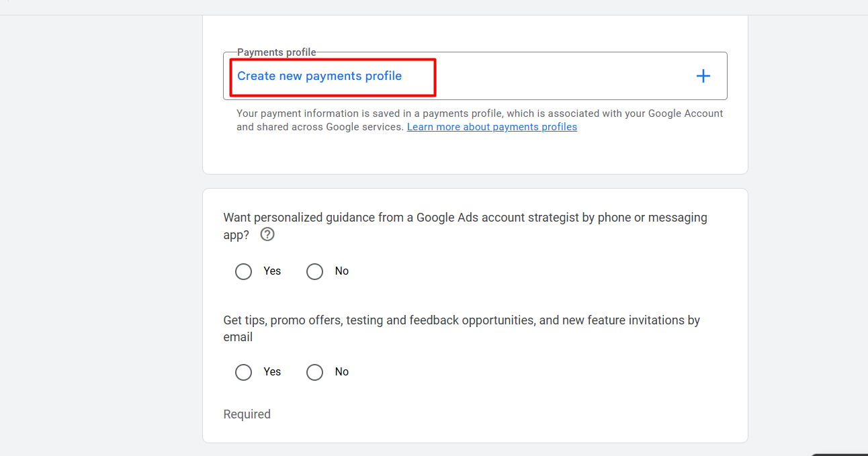Image resolution: width=868 pixels, height=456 pixels.
Task: Click the "Your payment information is saved" description
Action: pyautogui.click(x=480, y=113)
